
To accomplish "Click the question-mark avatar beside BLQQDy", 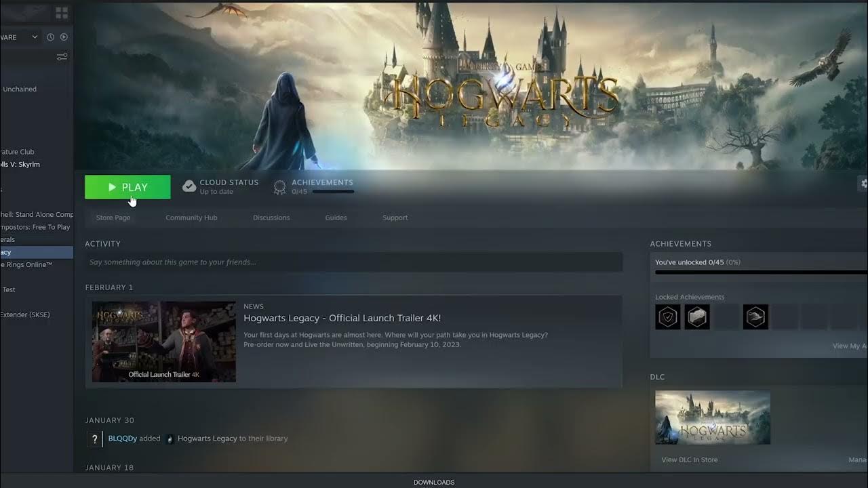I will point(94,439).
